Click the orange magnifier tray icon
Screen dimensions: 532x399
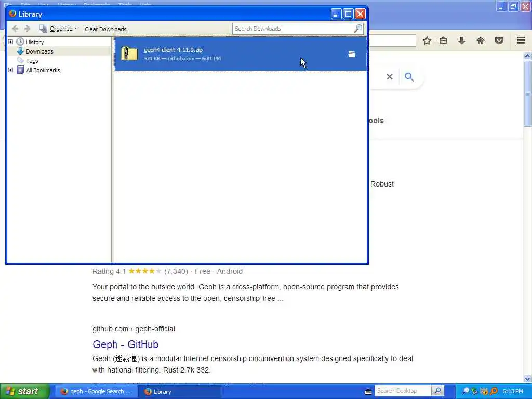494,391
